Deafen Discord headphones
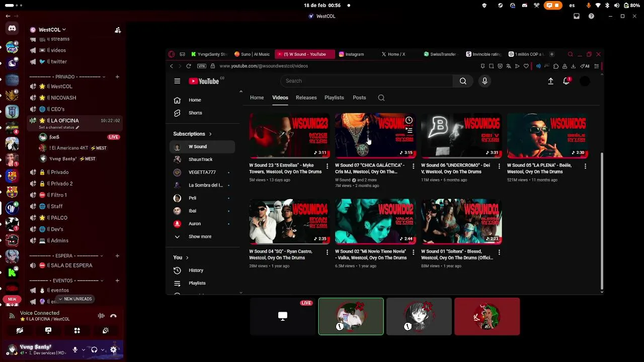This screenshot has width=644, height=362. (94, 349)
